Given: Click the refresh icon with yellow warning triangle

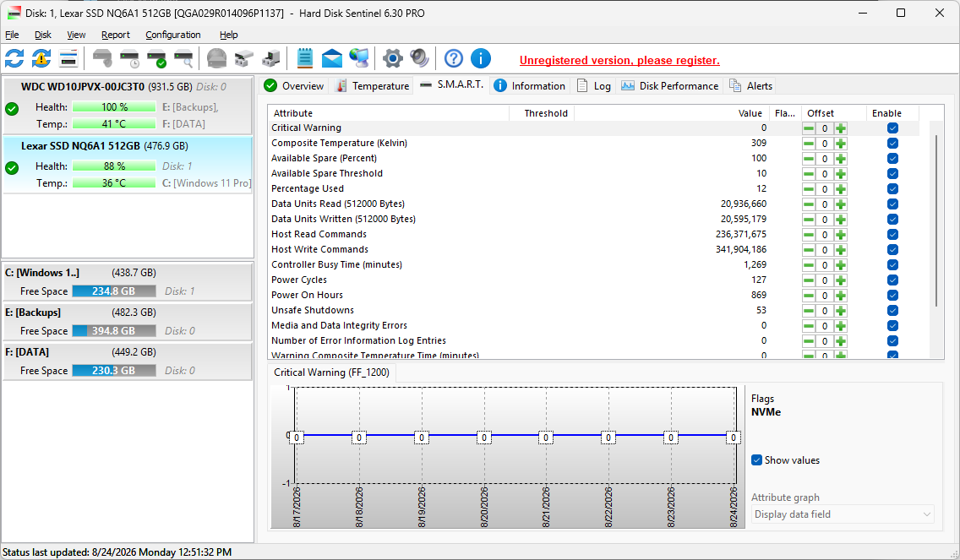Looking at the screenshot, I should coord(41,59).
